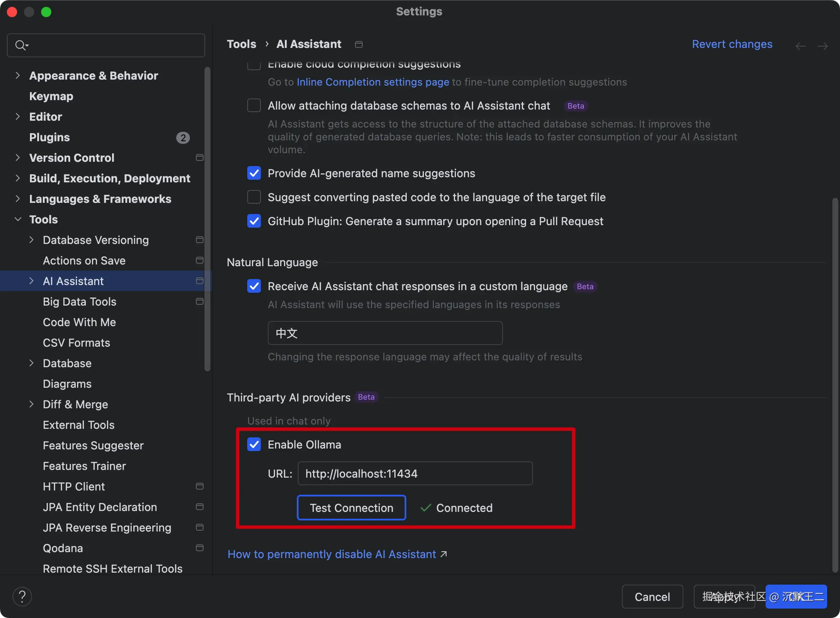Click the Ollama URL input field
The width and height of the screenshot is (840, 618).
(x=414, y=474)
